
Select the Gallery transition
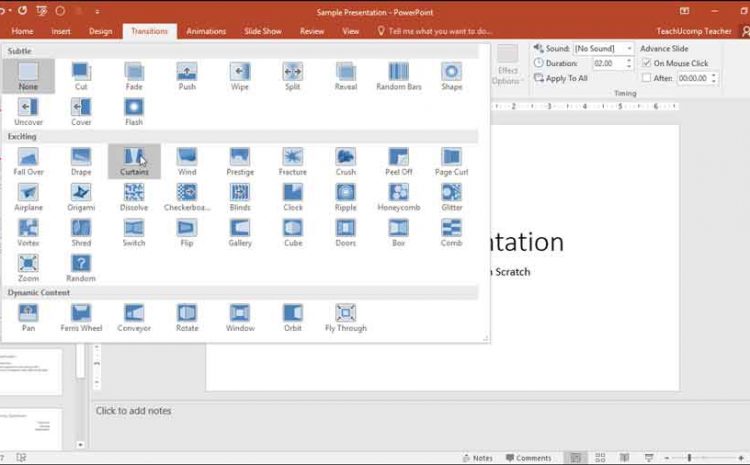[240, 232]
